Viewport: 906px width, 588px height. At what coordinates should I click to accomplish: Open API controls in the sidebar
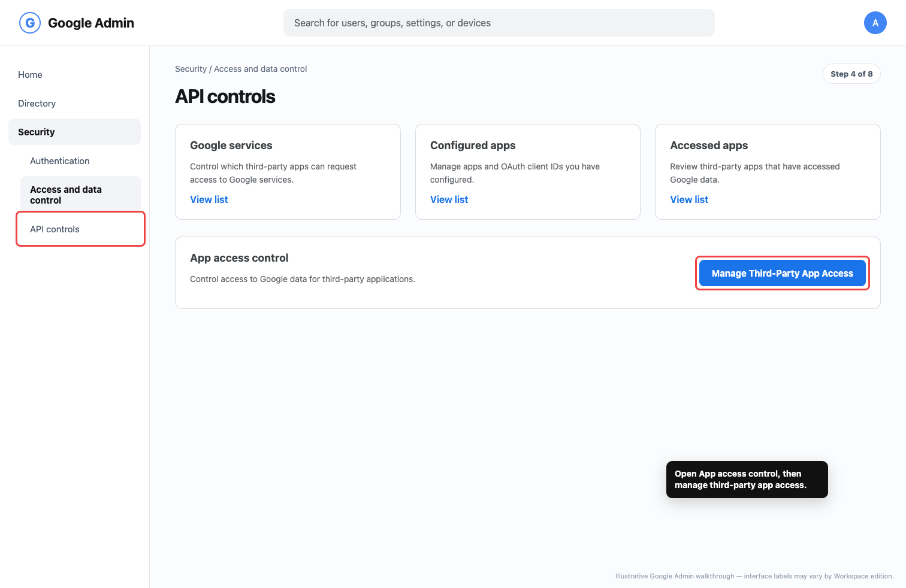(x=80, y=229)
